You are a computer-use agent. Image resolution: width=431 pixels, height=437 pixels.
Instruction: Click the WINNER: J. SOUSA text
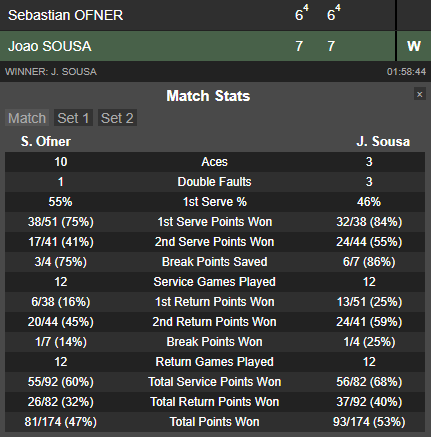pos(51,72)
